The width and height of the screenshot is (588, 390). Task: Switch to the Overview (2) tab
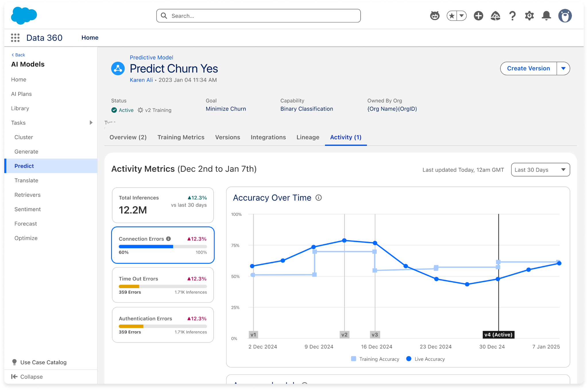(x=128, y=137)
